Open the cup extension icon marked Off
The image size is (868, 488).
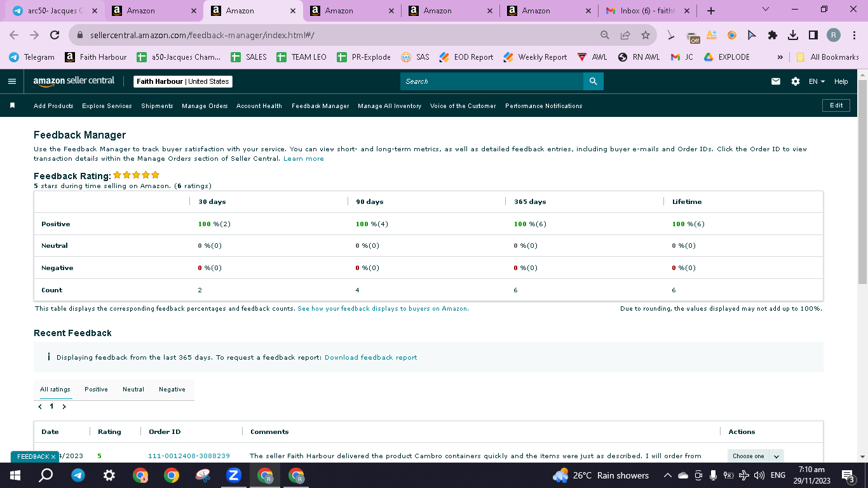[x=692, y=36]
